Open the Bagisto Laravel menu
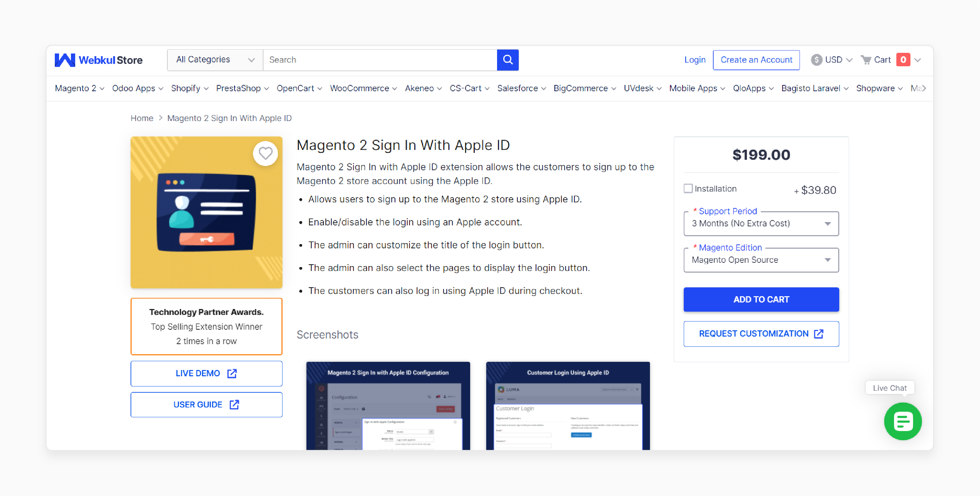Image resolution: width=980 pixels, height=496 pixels. click(x=815, y=88)
